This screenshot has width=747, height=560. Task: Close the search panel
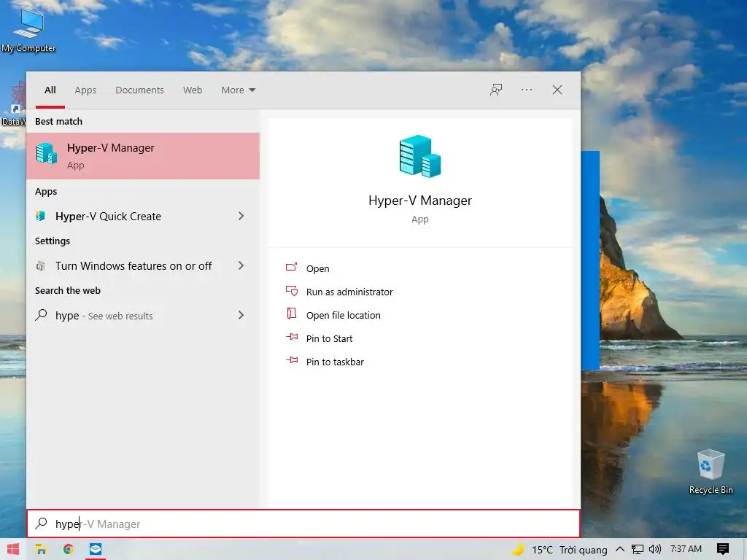(x=557, y=90)
